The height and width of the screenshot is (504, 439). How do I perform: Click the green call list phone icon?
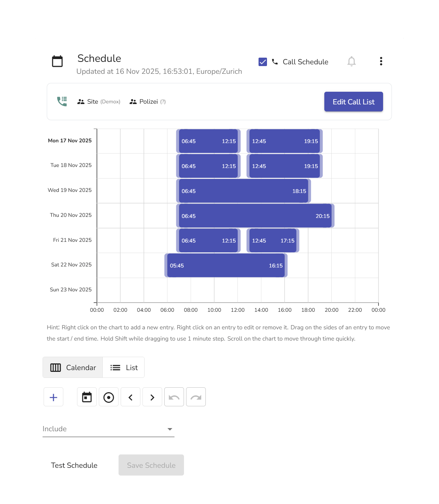pos(62,102)
